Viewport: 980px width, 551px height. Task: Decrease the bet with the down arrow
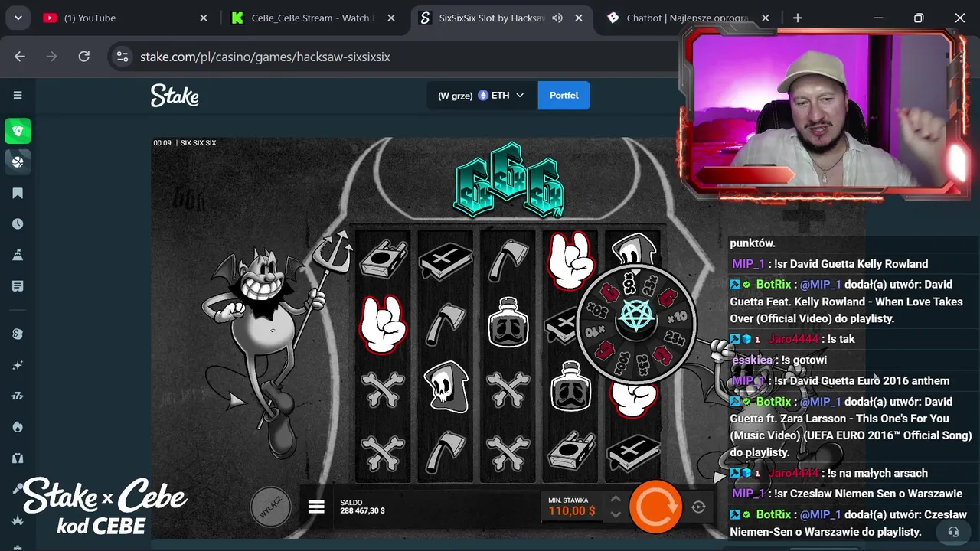tap(616, 514)
